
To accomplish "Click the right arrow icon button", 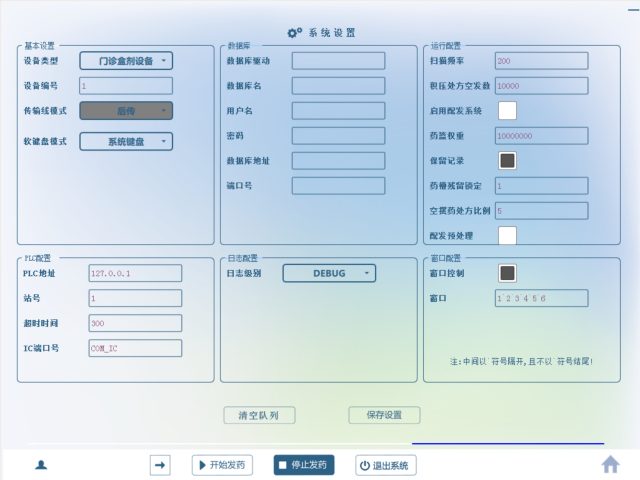I will point(160,465).
